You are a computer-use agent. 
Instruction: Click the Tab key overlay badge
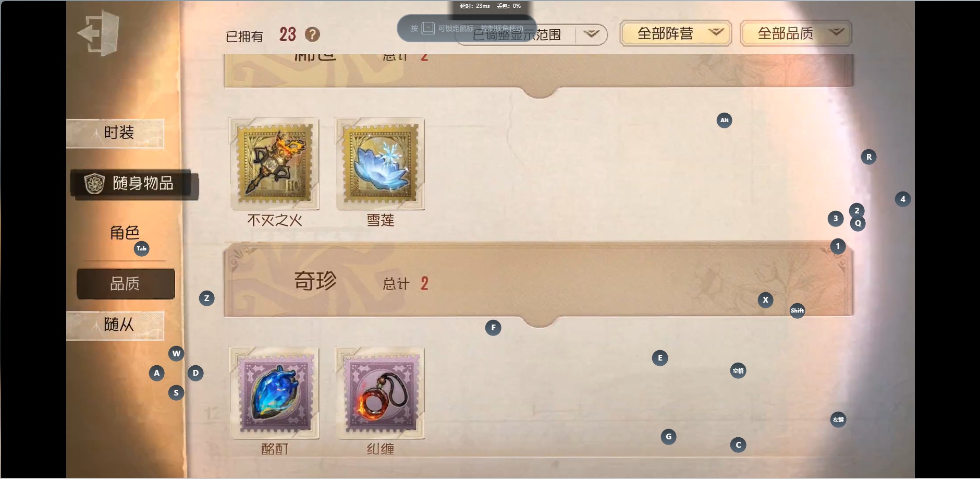point(142,248)
